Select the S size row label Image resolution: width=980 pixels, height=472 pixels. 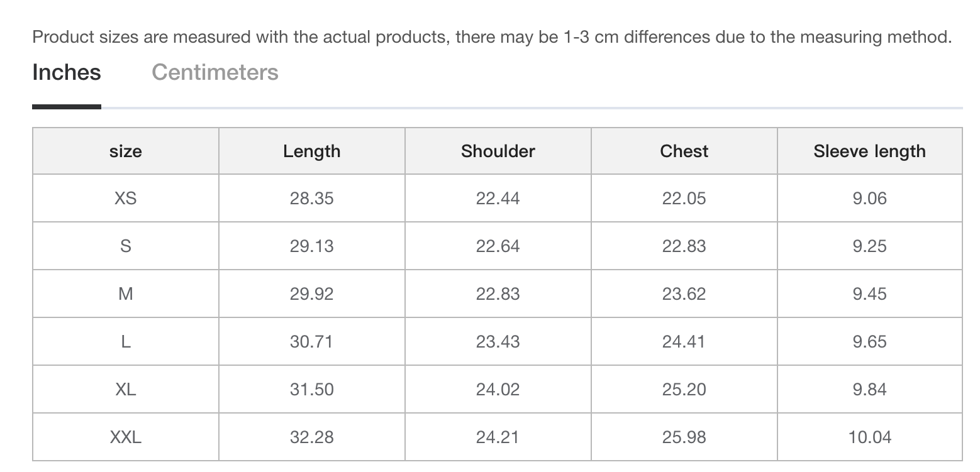click(x=126, y=246)
